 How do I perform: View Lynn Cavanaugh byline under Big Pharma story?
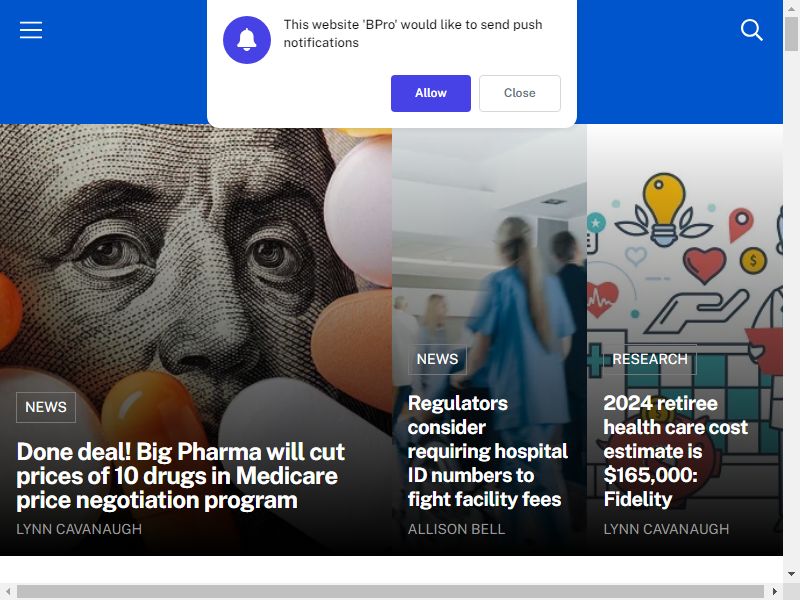79,529
